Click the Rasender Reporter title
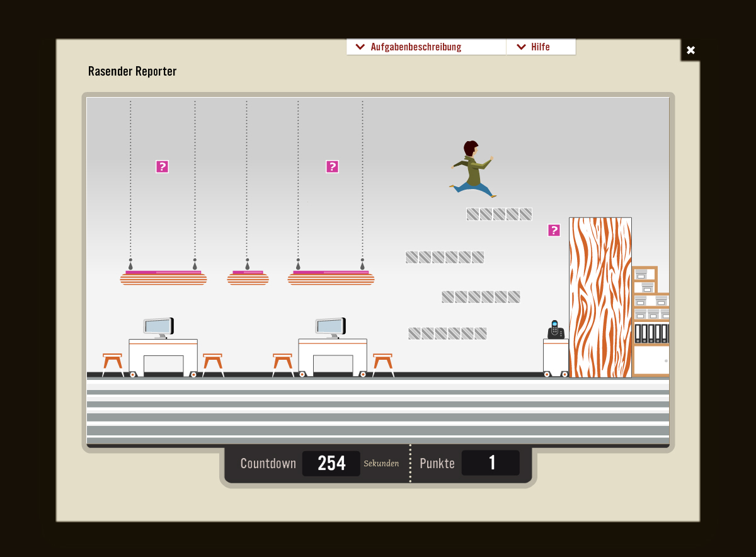756x557 pixels. pyautogui.click(x=132, y=71)
